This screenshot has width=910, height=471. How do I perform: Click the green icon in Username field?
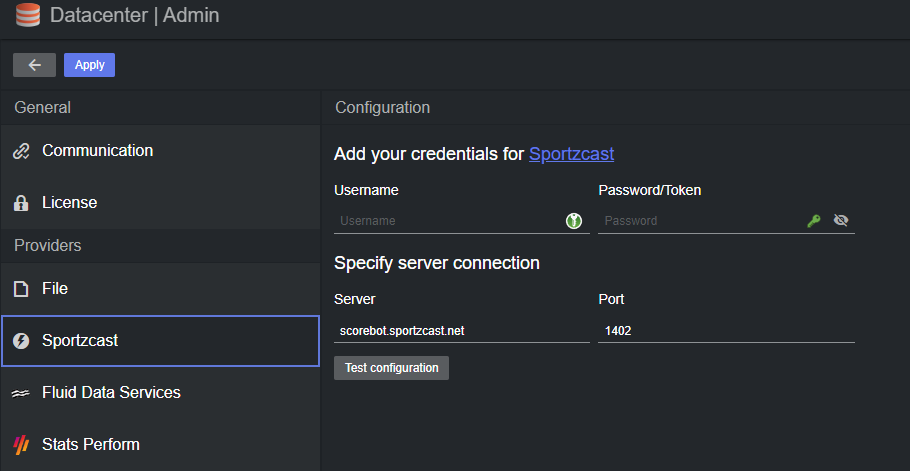click(x=573, y=221)
